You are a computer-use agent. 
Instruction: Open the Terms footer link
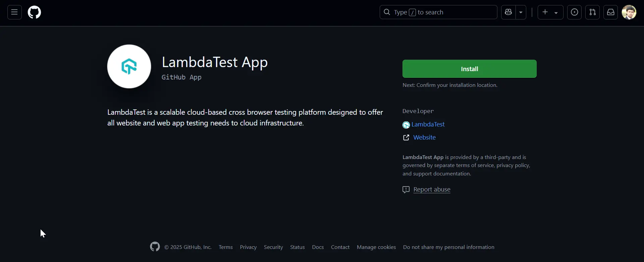(x=225, y=247)
